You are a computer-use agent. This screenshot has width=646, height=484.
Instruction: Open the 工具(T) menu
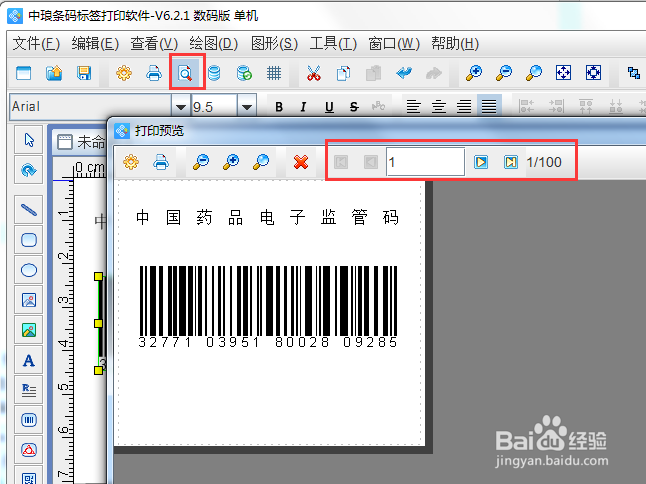pyautogui.click(x=333, y=43)
